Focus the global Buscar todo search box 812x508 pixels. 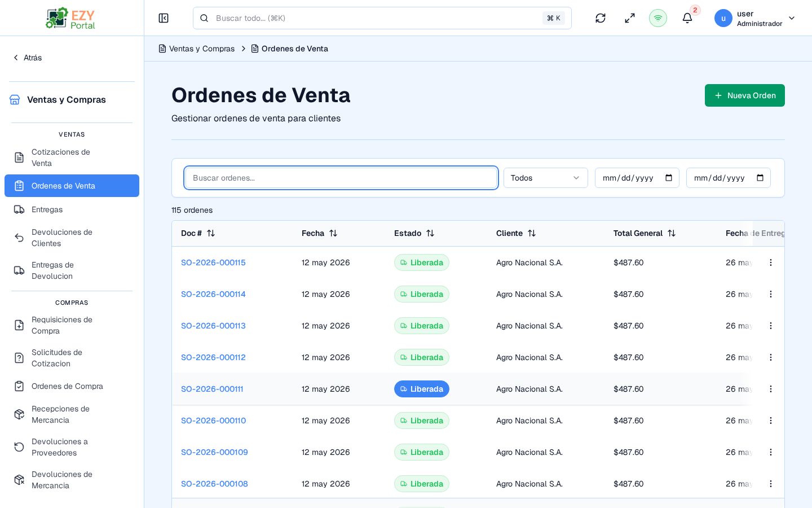(x=382, y=18)
